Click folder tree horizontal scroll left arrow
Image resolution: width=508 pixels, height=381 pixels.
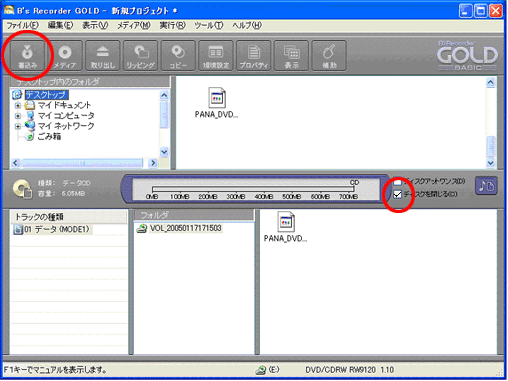[15, 163]
